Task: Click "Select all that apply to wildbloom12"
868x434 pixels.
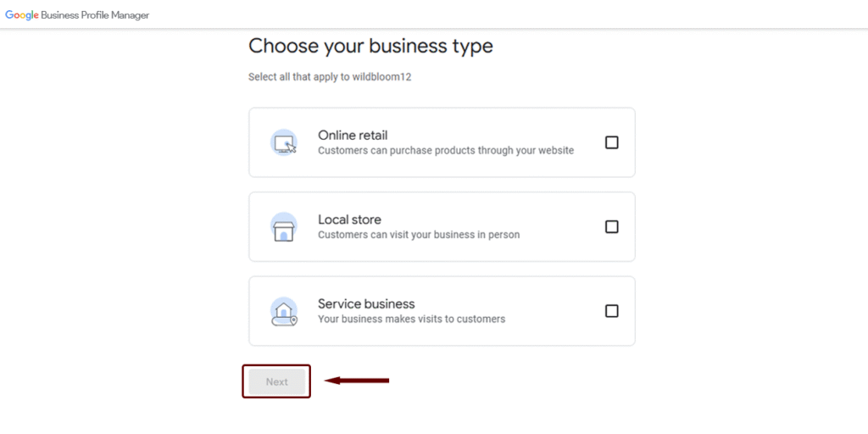Action: click(x=330, y=77)
